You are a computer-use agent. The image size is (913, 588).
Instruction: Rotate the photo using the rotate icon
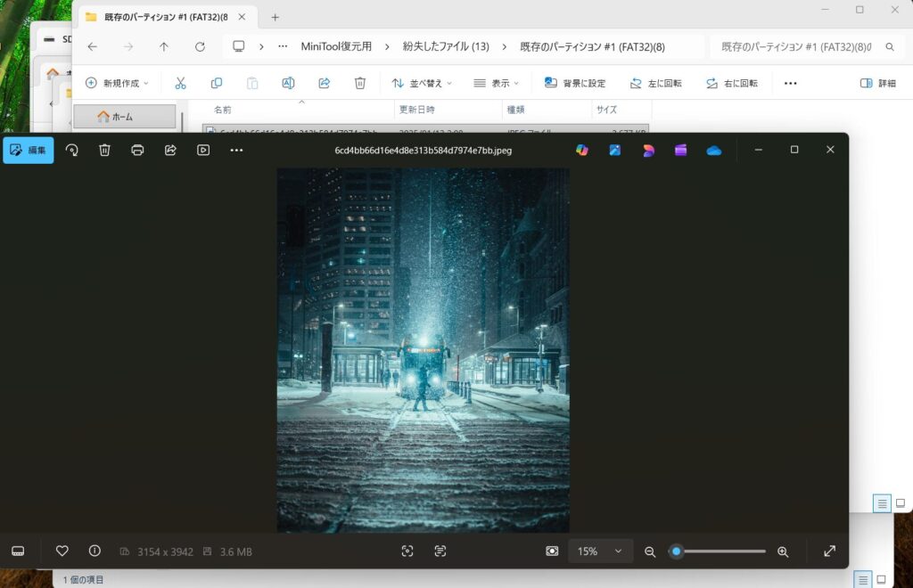72,151
